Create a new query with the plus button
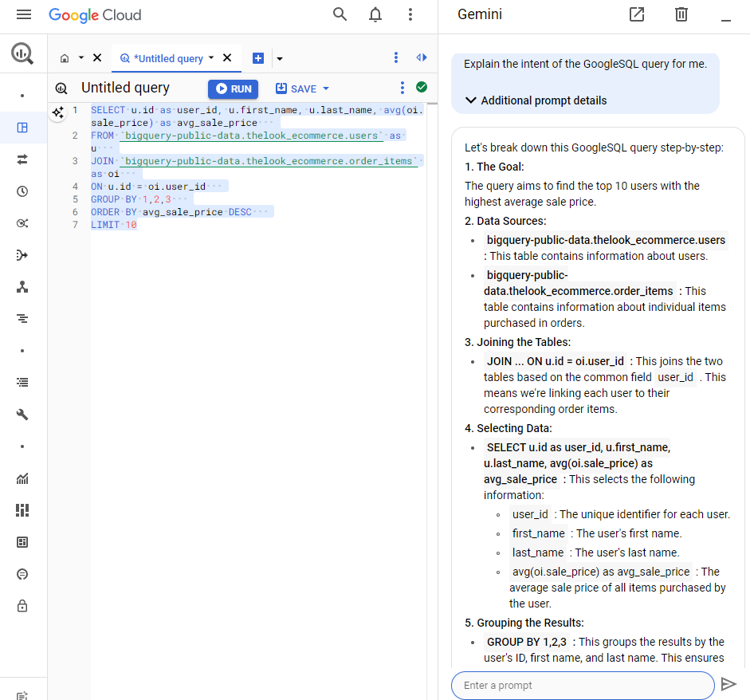Image resolution: width=750 pixels, height=700 pixels. [258, 58]
